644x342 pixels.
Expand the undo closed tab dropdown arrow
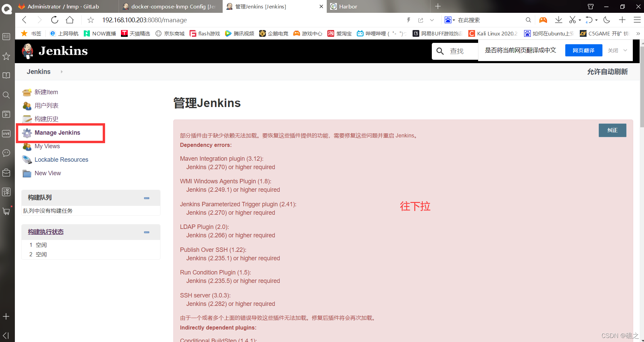[596, 20]
